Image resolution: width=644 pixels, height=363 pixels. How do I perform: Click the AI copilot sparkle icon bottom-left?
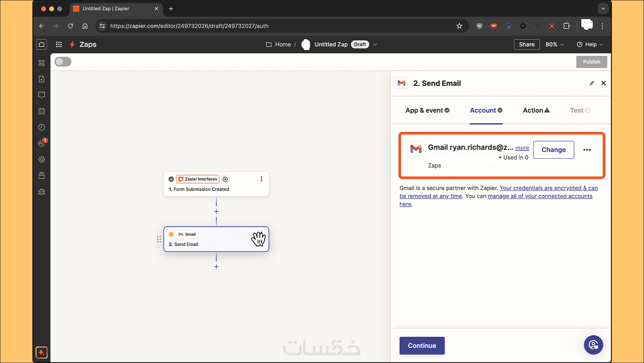click(x=42, y=353)
